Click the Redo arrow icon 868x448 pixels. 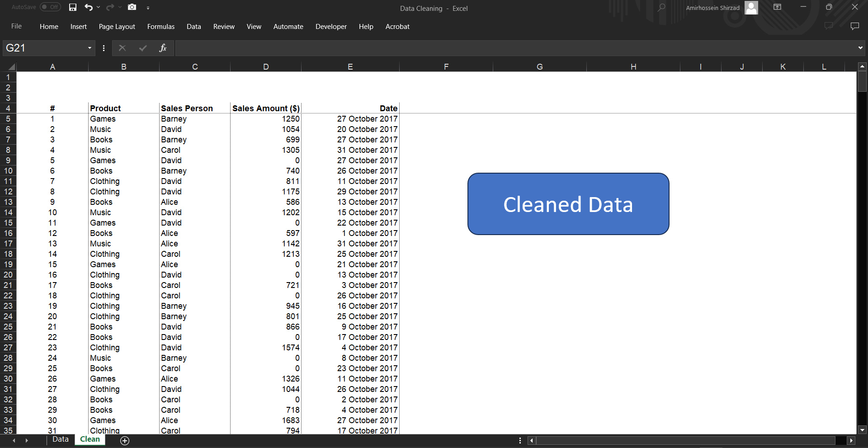tap(110, 7)
